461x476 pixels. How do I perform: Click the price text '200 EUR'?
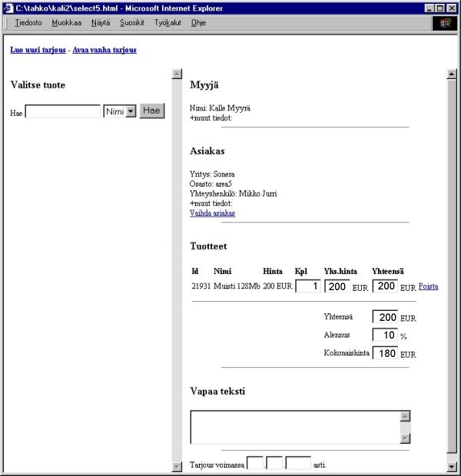click(277, 286)
